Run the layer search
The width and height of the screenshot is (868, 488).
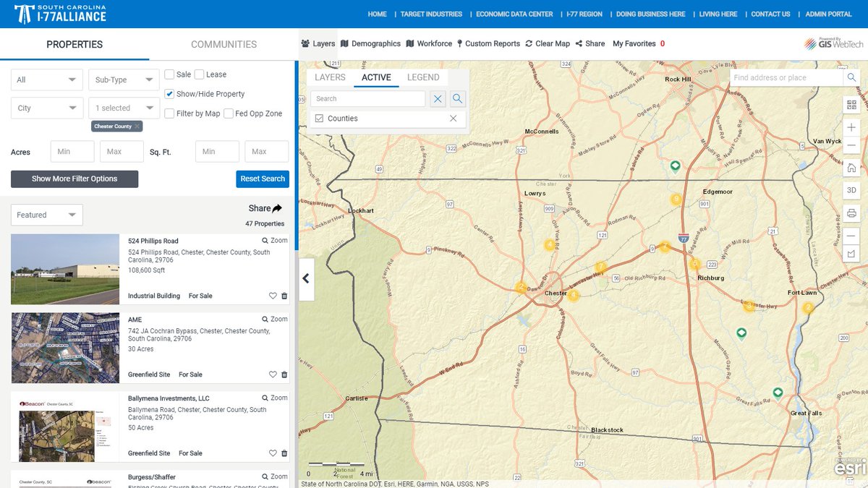coord(457,99)
